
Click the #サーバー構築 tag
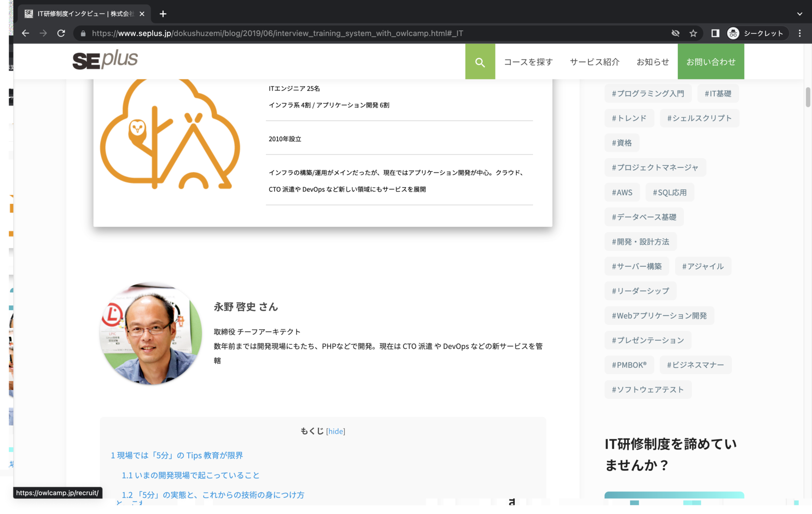(x=636, y=266)
